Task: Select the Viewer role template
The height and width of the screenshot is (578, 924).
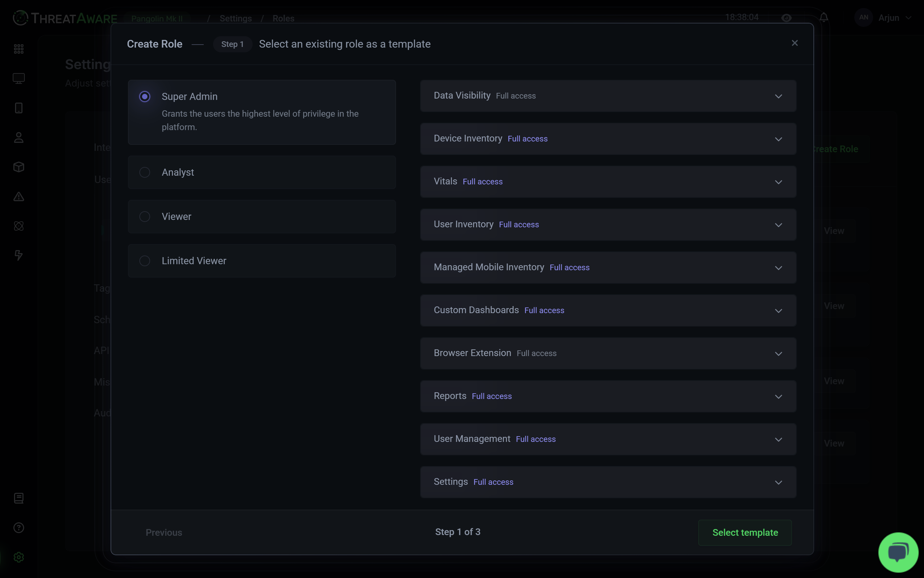Action: tap(145, 217)
